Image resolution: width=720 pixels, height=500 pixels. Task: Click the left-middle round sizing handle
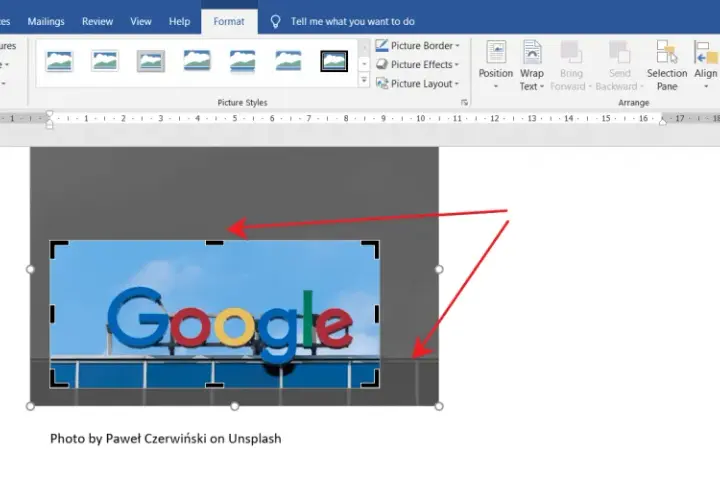point(30,270)
